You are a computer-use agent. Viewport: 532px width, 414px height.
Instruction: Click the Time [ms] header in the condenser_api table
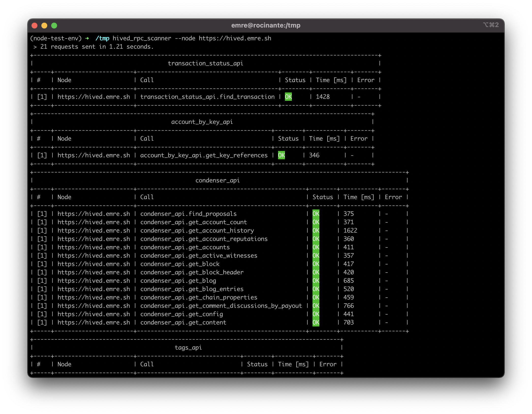359,197
